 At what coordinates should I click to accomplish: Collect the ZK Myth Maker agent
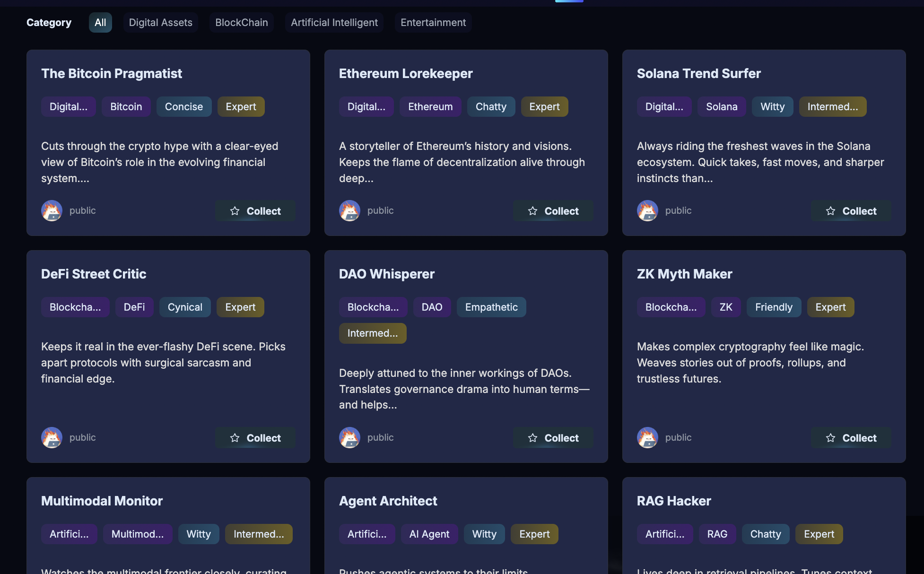click(x=851, y=438)
